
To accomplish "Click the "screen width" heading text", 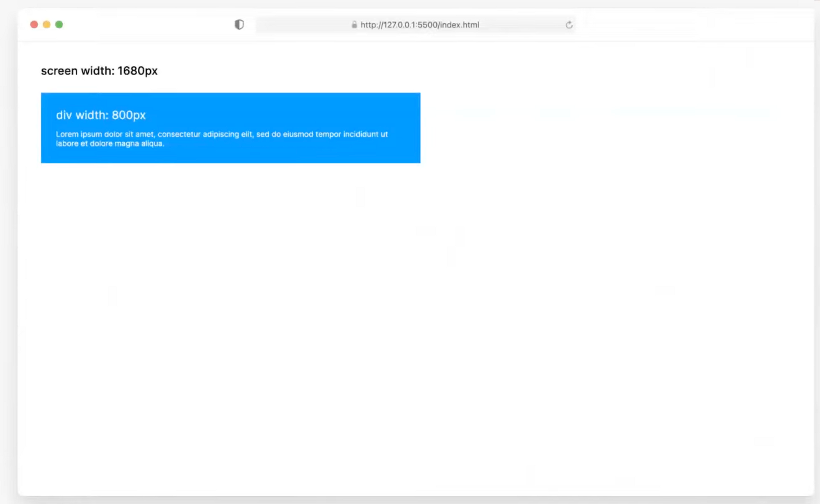I will coord(99,71).
